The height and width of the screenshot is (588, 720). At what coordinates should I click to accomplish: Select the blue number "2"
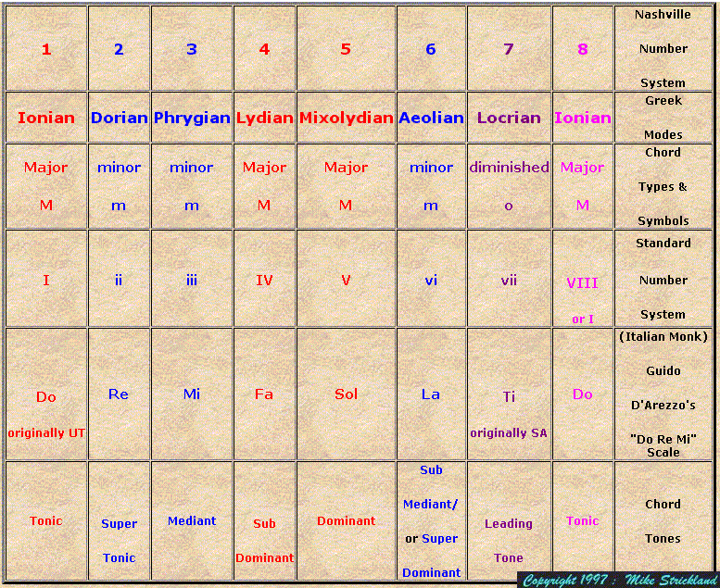point(119,49)
